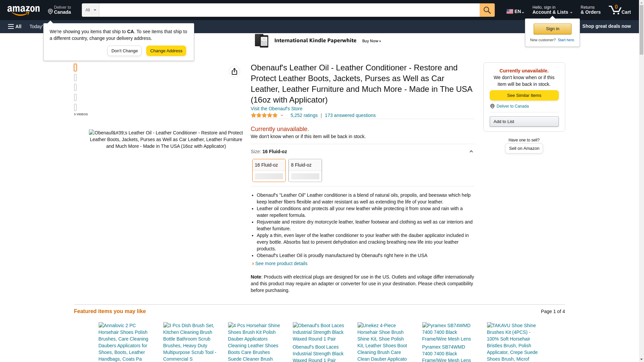Open Returns & Orders

pyautogui.click(x=590, y=10)
